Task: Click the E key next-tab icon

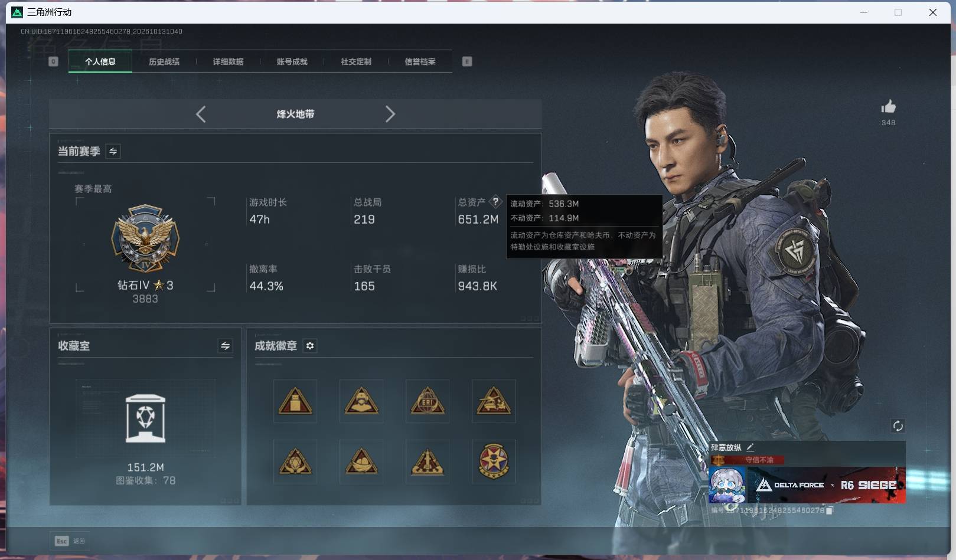Action: tap(467, 61)
